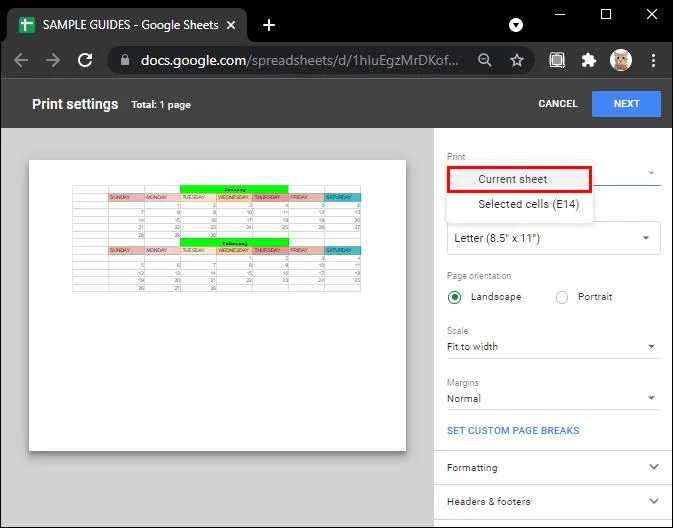Click the green January header in preview
Viewport: 673px width, 528px height.
[x=234, y=189]
